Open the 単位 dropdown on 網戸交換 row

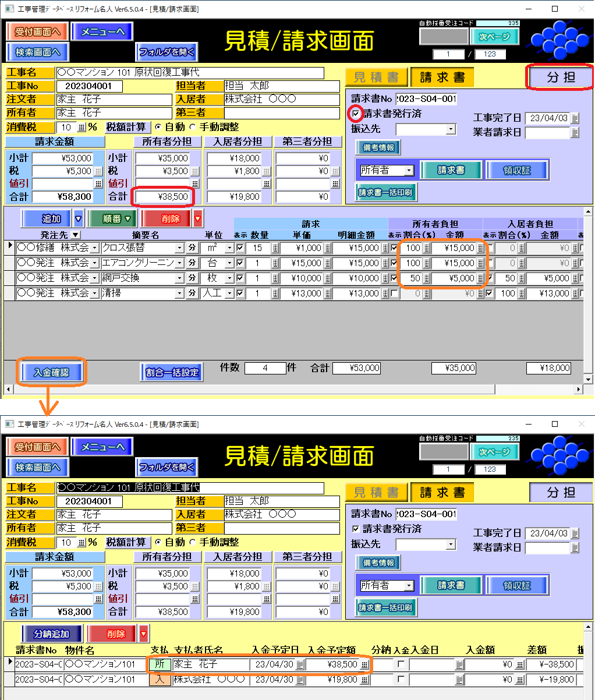click(x=229, y=278)
